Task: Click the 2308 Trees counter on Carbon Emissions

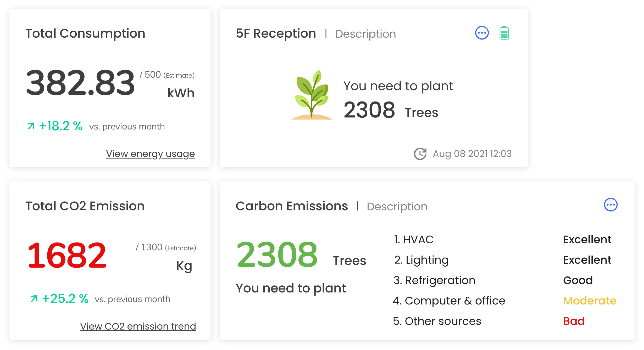Action: click(277, 255)
